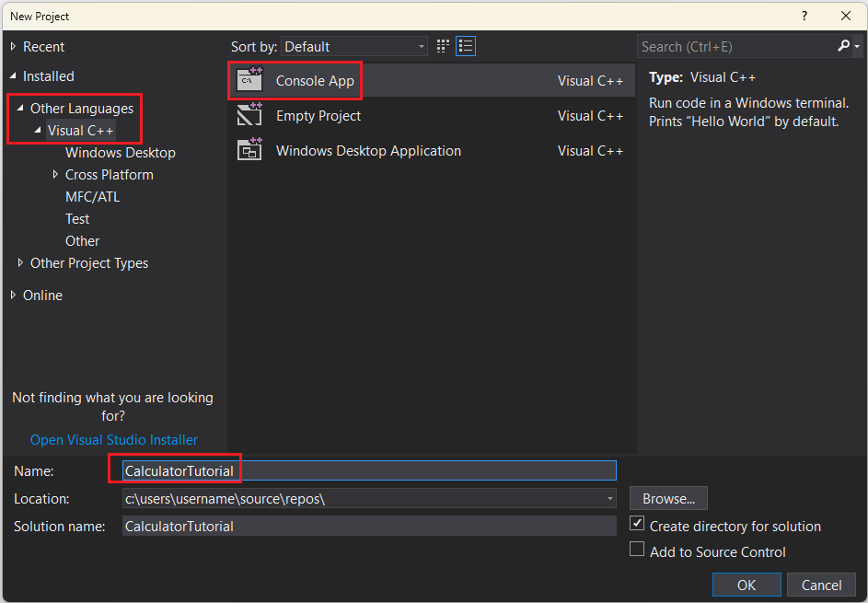
Task: Open the Location path dropdown
Action: pyautogui.click(x=609, y=498)
